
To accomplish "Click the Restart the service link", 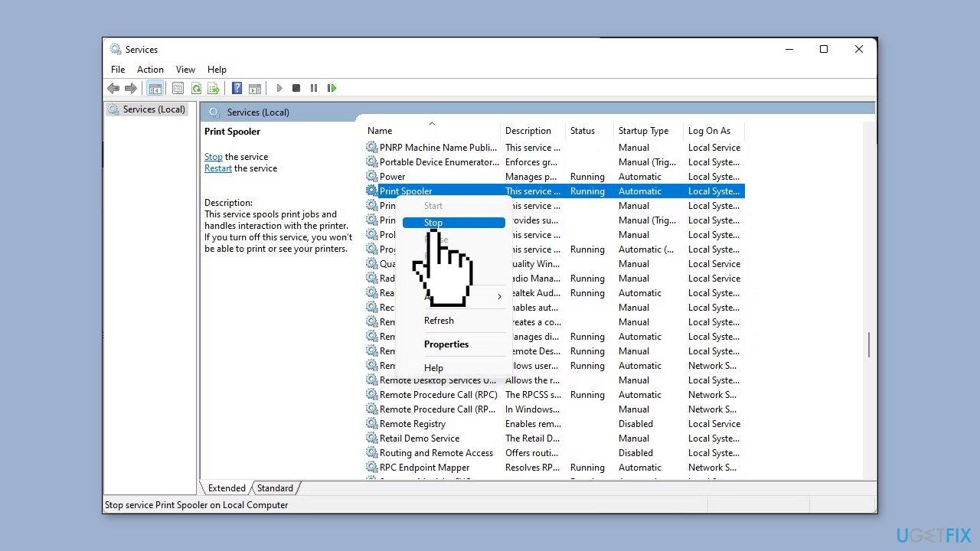I will coord(217,168).
